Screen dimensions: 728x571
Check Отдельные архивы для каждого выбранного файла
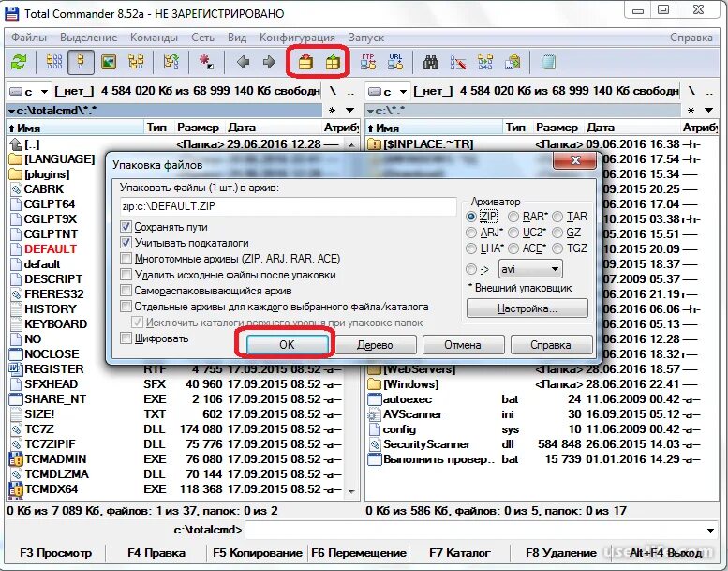coord(126,307)
